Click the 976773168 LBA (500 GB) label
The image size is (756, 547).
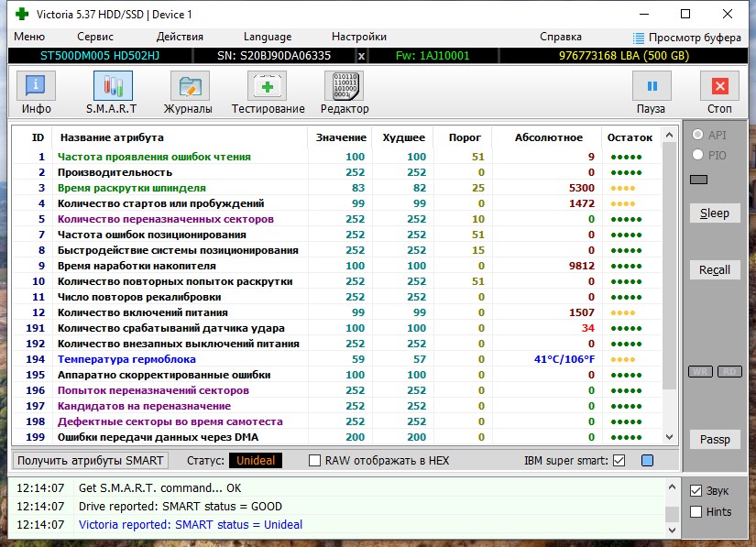pyautogui.click(x=624, y=56)
